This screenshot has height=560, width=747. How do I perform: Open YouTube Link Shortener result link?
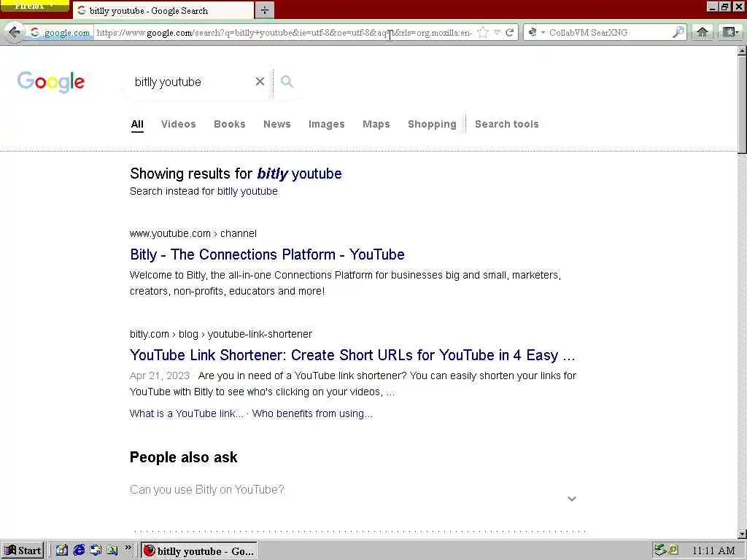tap(352, 355)
